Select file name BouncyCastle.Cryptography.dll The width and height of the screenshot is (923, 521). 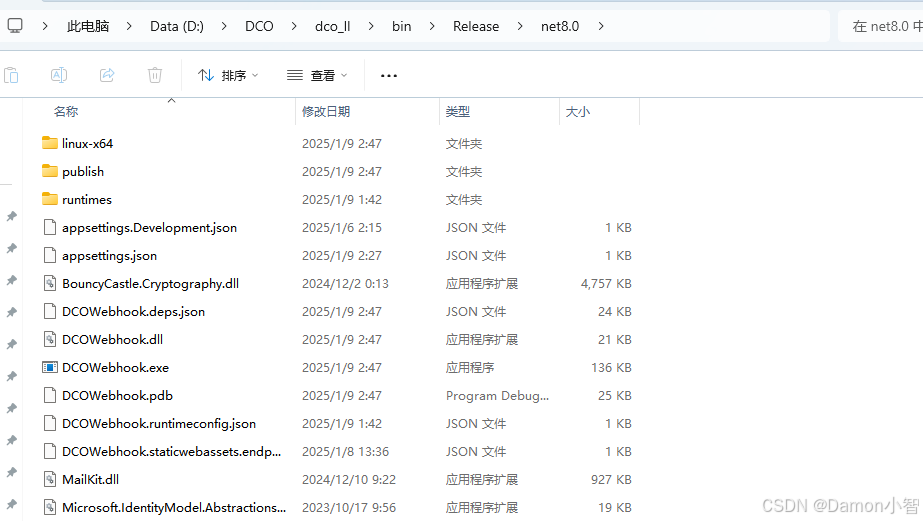[151, 283]
